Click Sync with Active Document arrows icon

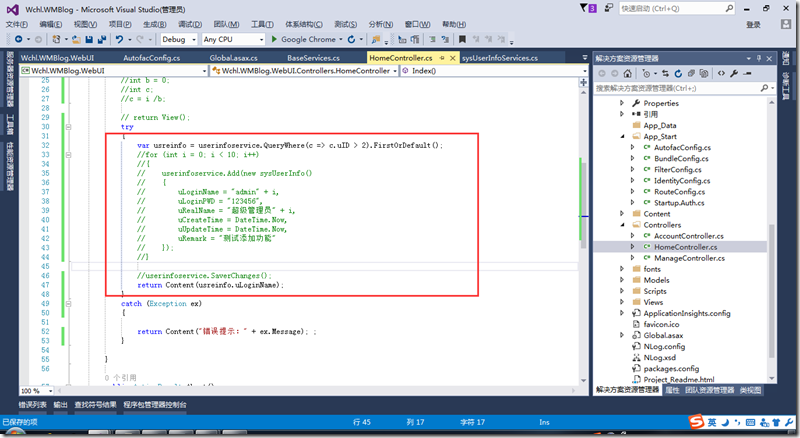665,74
